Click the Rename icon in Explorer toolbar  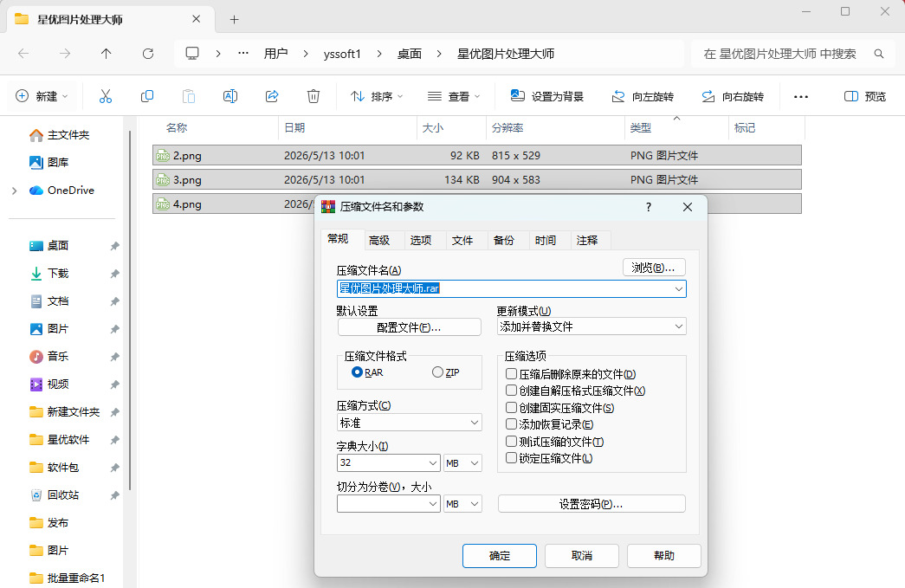click(230, 96)
